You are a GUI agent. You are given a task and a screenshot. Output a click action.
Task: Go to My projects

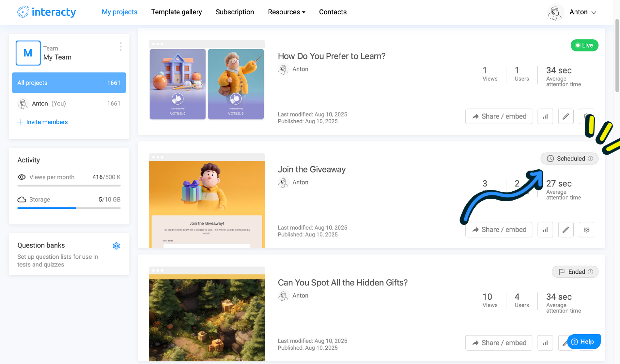click(119, 12)
